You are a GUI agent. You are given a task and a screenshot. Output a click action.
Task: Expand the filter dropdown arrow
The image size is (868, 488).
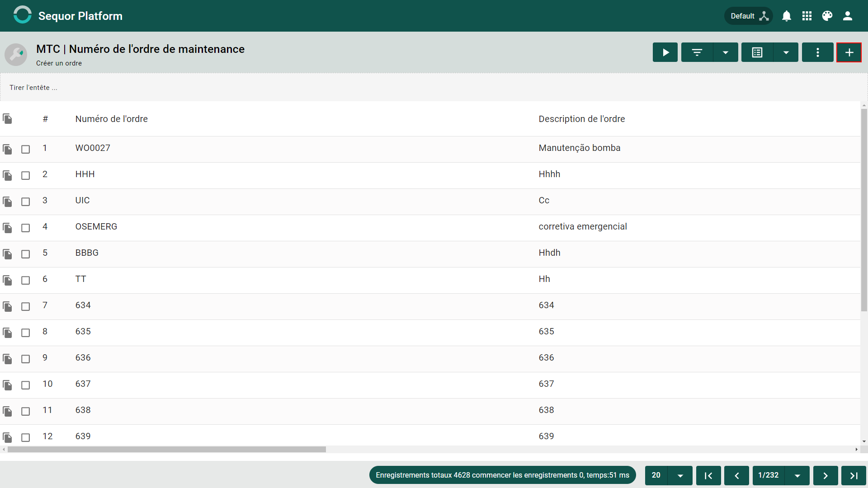point(726,52)
